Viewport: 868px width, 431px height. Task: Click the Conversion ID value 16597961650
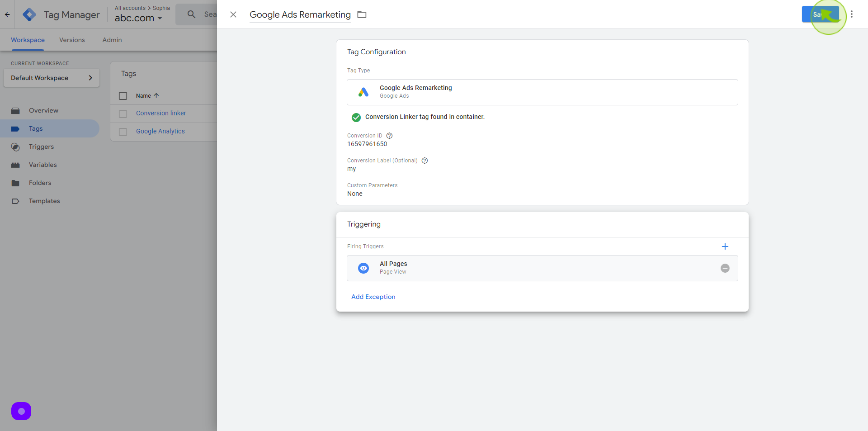367,144
